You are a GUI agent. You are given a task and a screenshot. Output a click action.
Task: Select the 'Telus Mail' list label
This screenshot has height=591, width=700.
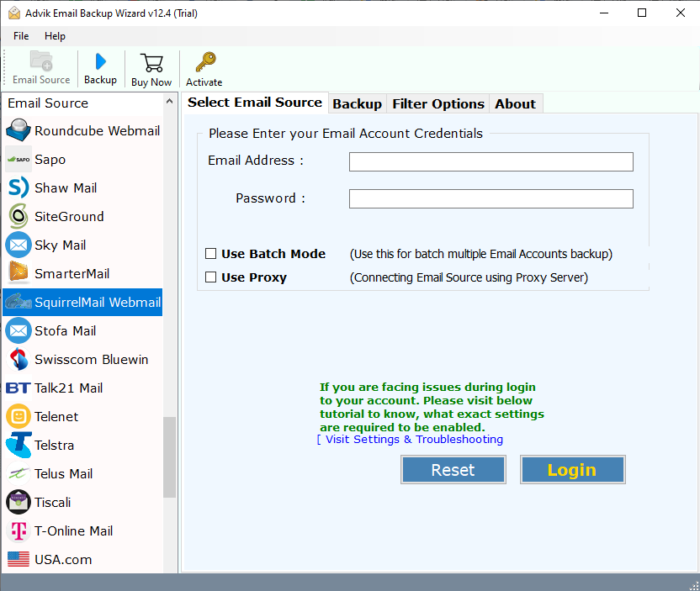[x=64, y=473]
